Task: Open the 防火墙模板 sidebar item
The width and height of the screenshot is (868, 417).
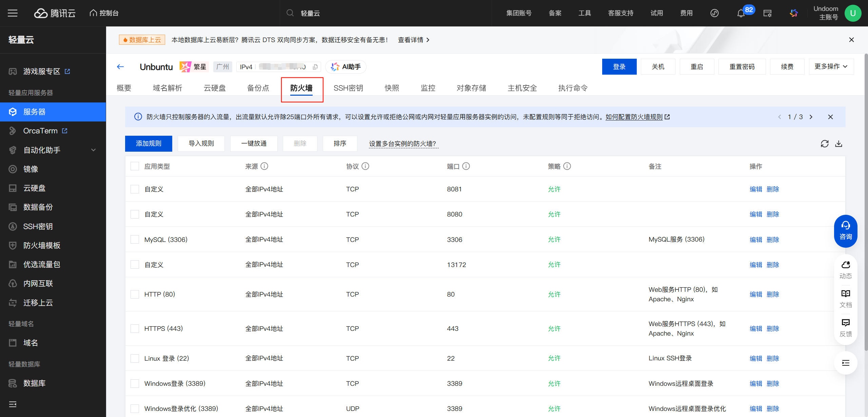Action: click(x=42, y=245)
